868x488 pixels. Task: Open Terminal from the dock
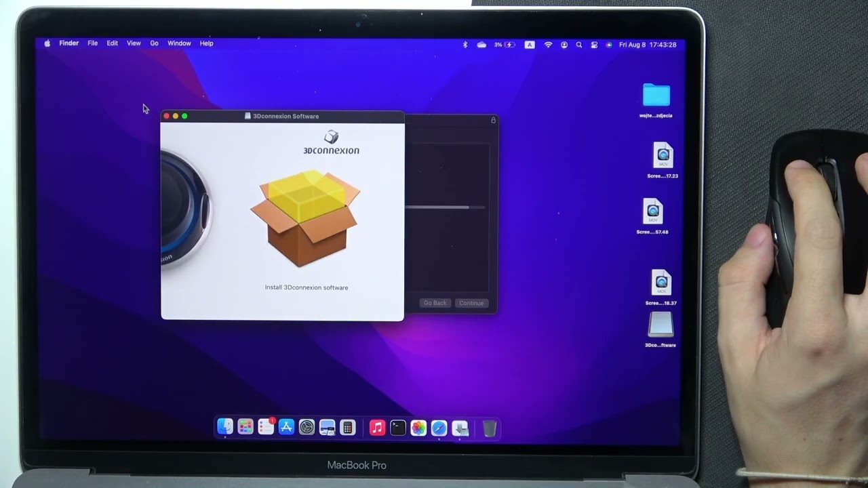click(398, 427)
